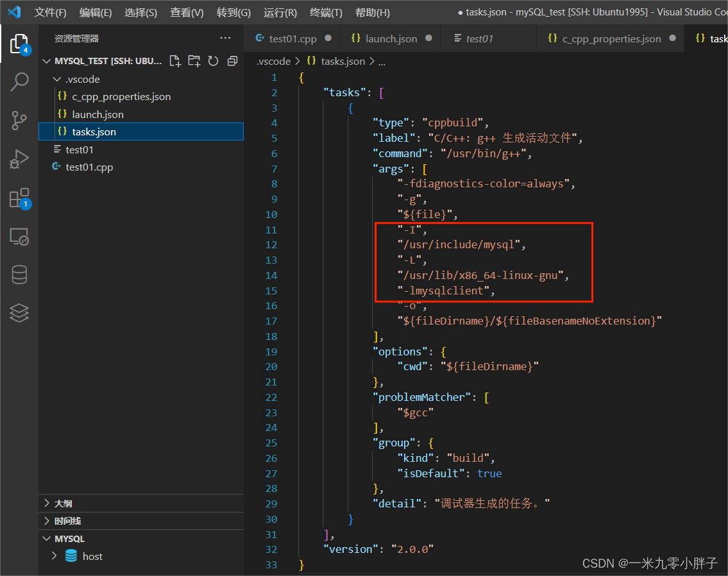Open the Remote Explorer icon
Screen dimensions: 728x576
tap(19, 237)
